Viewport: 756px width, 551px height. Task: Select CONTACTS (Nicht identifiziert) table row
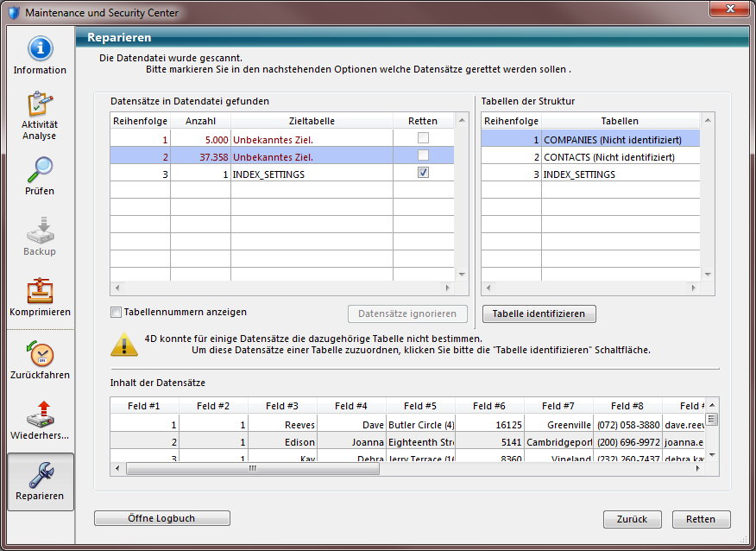coord(608,157)
